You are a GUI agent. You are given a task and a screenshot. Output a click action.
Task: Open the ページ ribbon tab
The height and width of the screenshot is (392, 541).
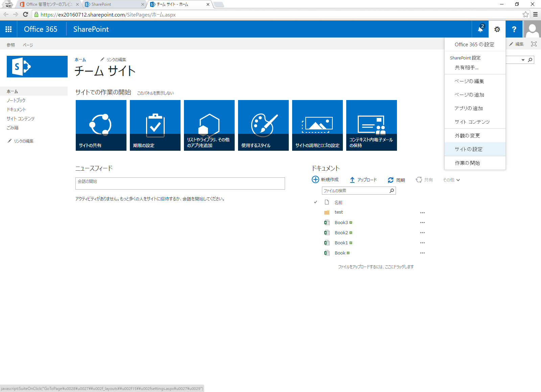pos(28,45)
